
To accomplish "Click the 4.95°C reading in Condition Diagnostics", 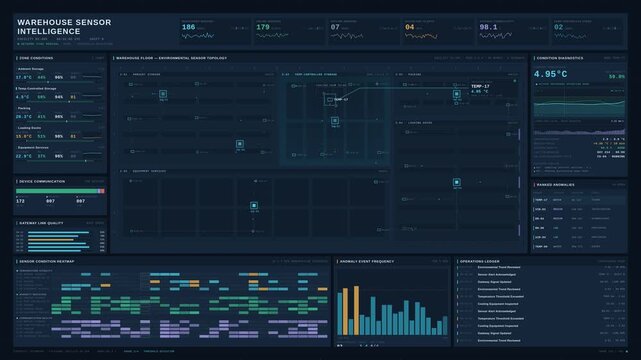I will pos(550,74).
